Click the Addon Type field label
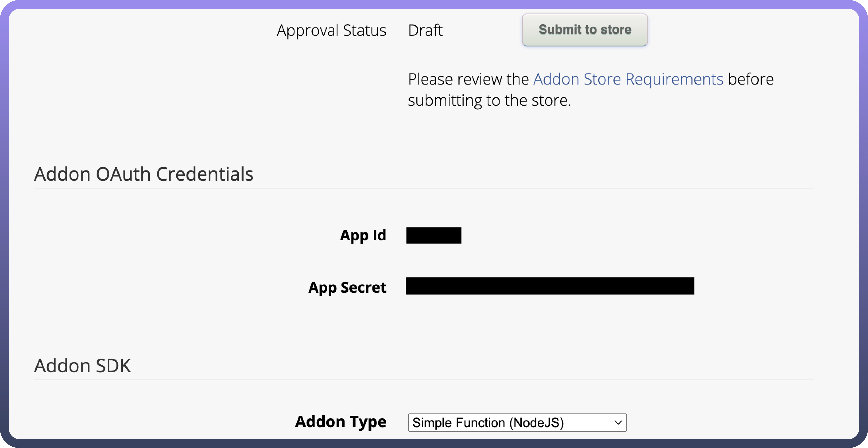Viewport: 868px width, 448px height. (x=340, y=422)
